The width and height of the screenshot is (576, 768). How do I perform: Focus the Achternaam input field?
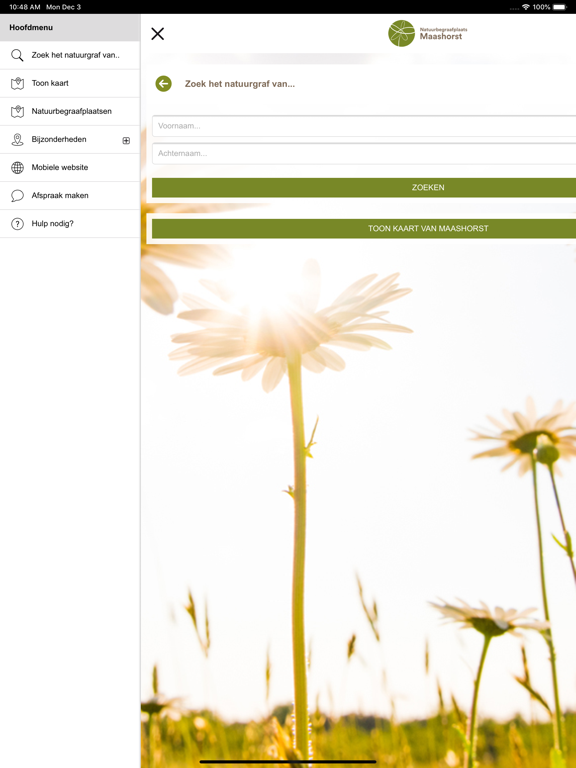click(364, 153)
